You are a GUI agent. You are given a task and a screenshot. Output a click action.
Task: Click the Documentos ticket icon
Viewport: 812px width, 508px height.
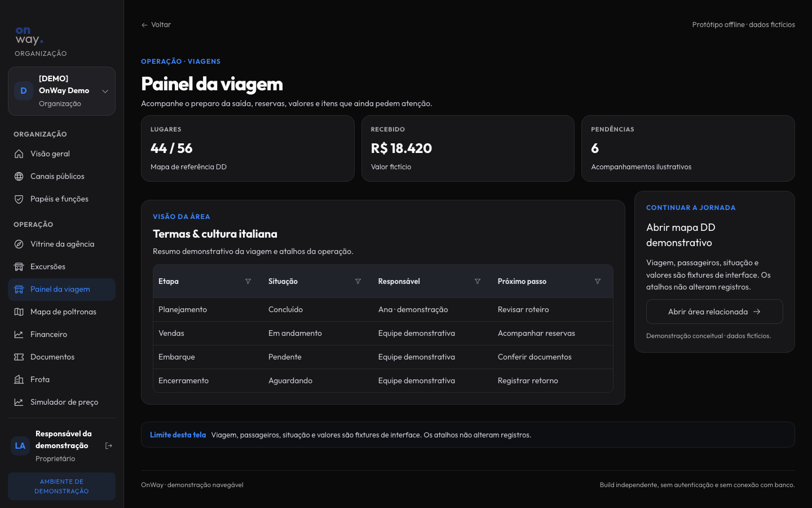tap(19, 357)
